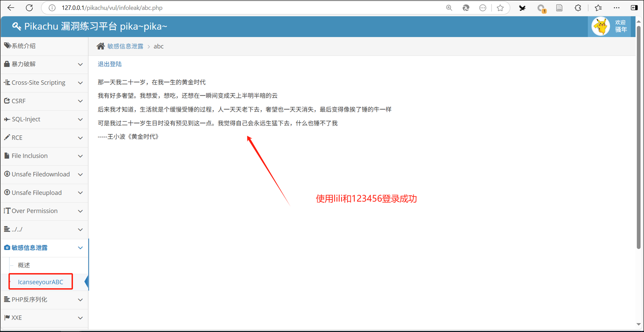Open the browser extensions puzzle icon
Screen dimensions: 644x332
[x=578, y=8]
